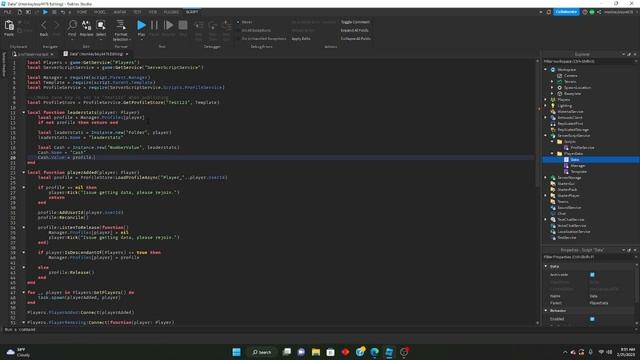Screen dimensions: 640x360
Task: Click the Format Selection icon
Action: click(121, 26)
